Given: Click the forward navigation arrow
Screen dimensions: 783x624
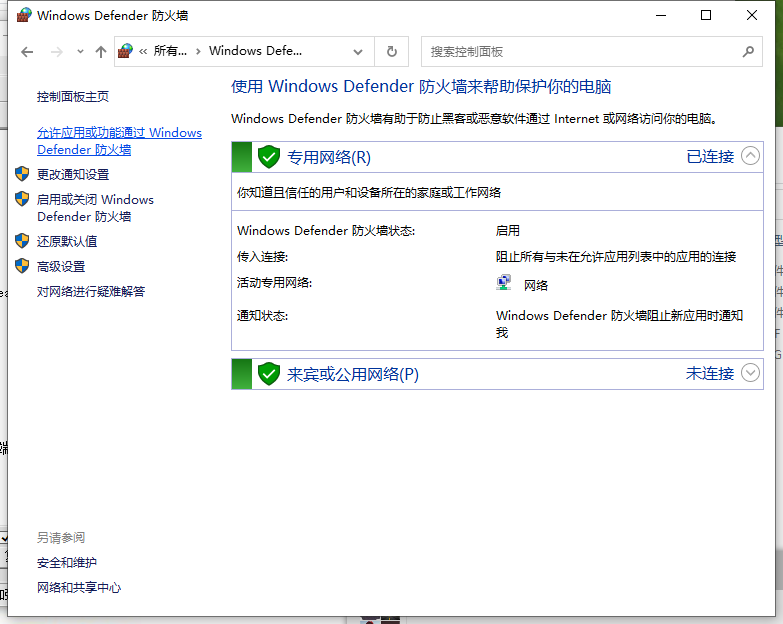Looking at the screenshot, I should click(x=57, y=52).
